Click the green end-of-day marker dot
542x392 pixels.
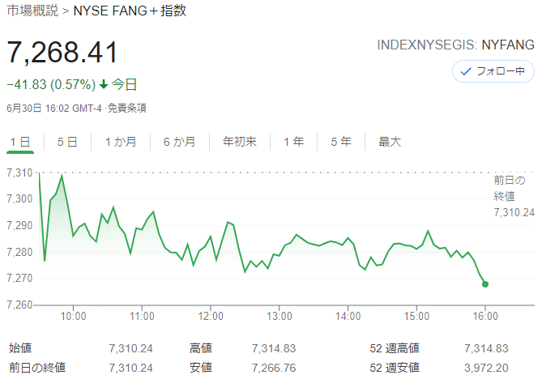click(x=485, y=284)
